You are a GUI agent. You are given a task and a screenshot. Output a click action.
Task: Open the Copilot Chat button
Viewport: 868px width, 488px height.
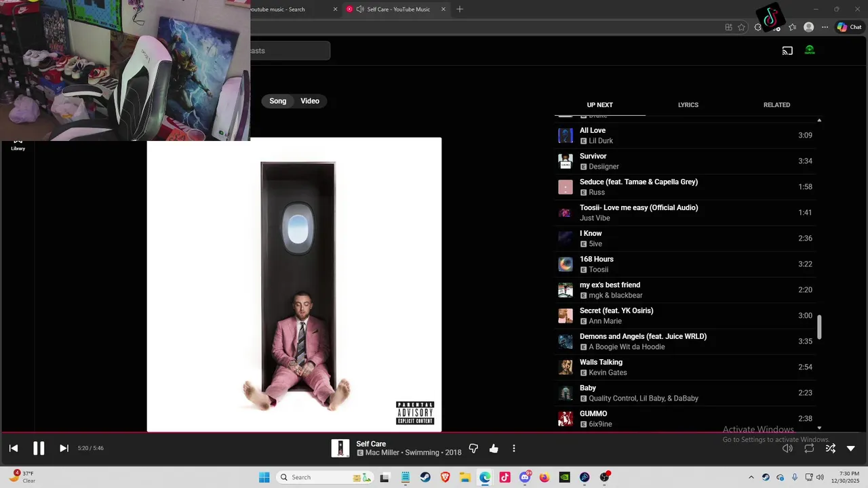pos(849,27)
